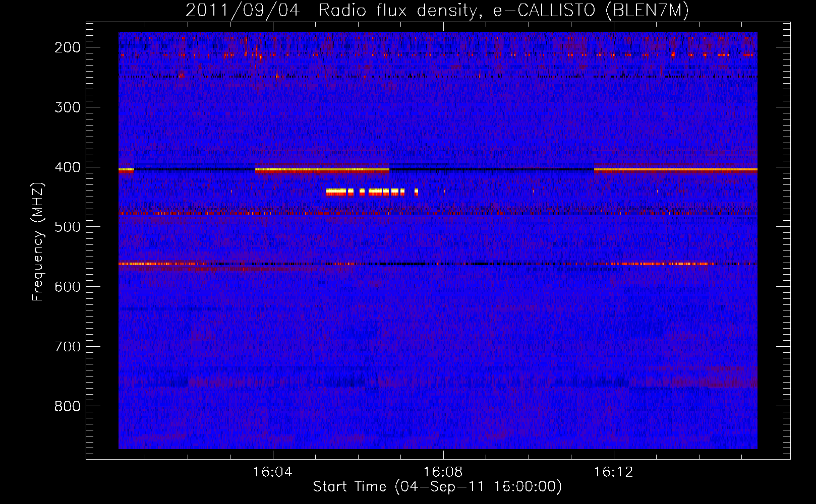Click the 16:08 time tick label
Screen dimensions: 816x504
coord(443,472)
